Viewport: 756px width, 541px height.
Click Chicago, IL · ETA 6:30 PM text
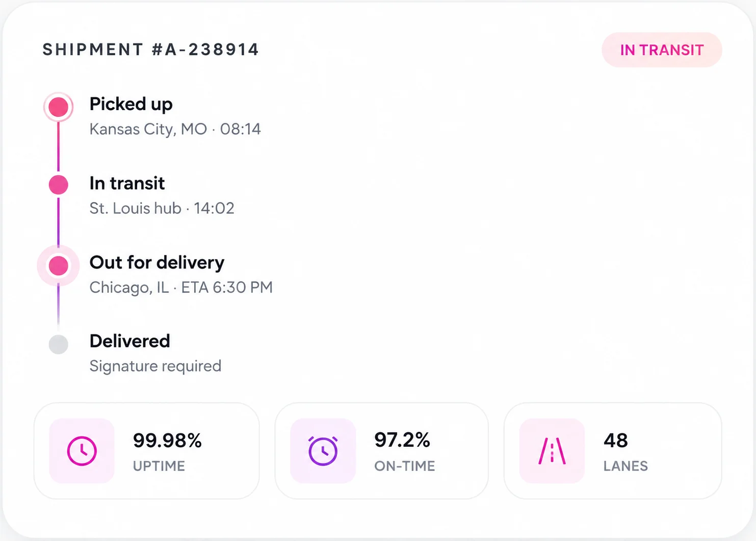(181, 288)
